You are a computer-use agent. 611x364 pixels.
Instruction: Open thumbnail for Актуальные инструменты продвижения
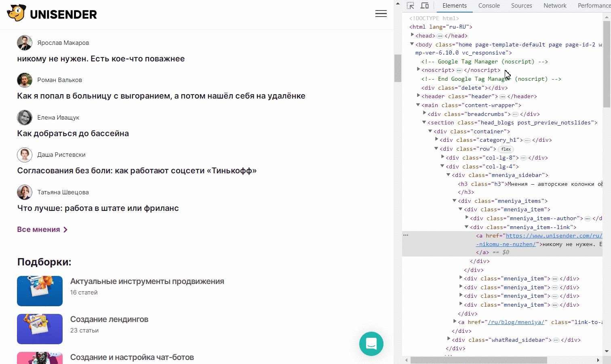pyautogui.click(x=40, y=291)
